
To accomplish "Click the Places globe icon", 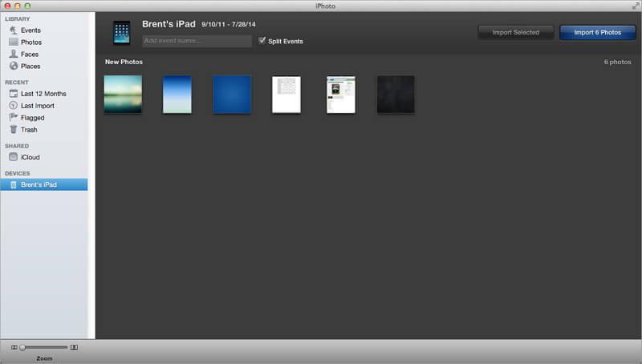I will pos(14,67).
